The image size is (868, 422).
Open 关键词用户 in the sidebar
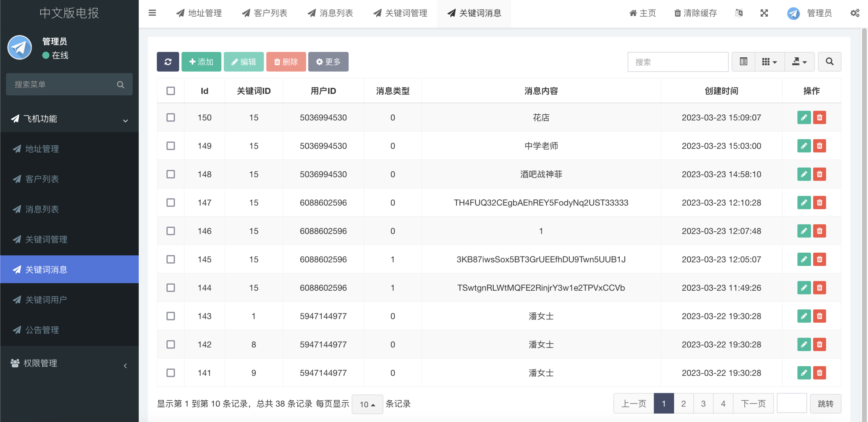tap(46, 300)
